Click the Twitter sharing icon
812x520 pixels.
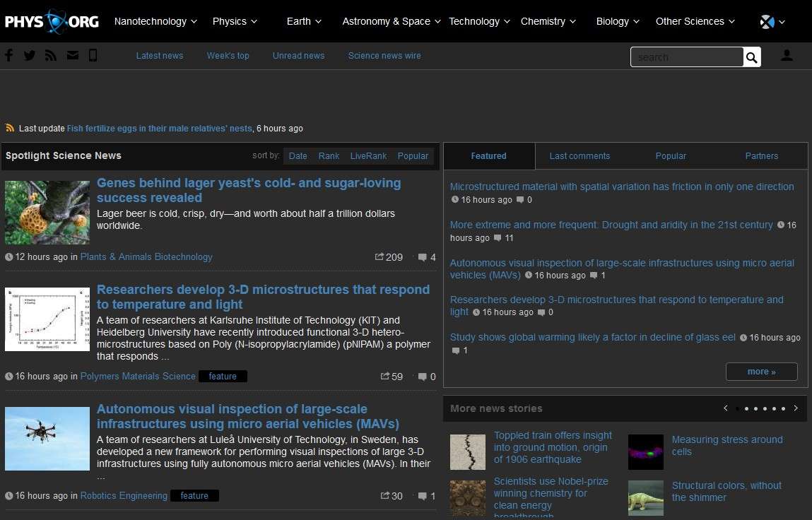(x=29, y=54)
